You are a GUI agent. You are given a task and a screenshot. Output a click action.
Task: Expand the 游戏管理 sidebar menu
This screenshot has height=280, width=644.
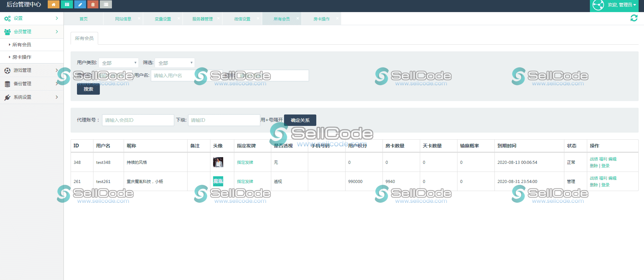[x=32, y=70]
